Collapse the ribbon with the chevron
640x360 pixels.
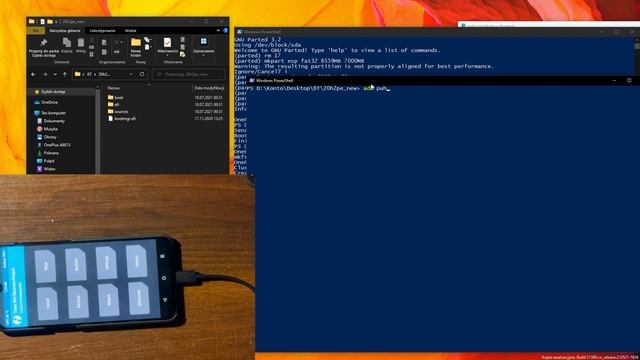218,31
